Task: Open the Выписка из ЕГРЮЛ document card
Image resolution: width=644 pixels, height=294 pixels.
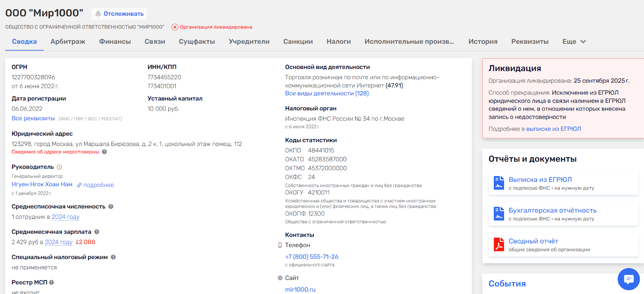Action: click(563, 183)
